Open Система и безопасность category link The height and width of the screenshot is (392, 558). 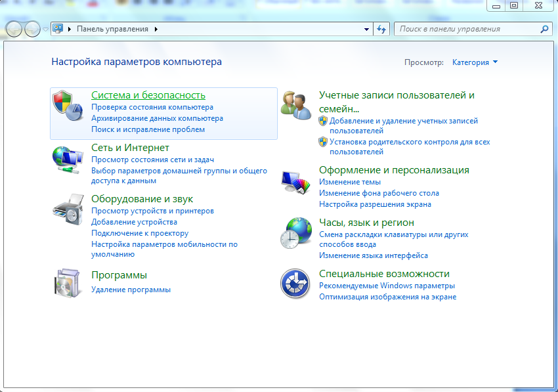148,95
